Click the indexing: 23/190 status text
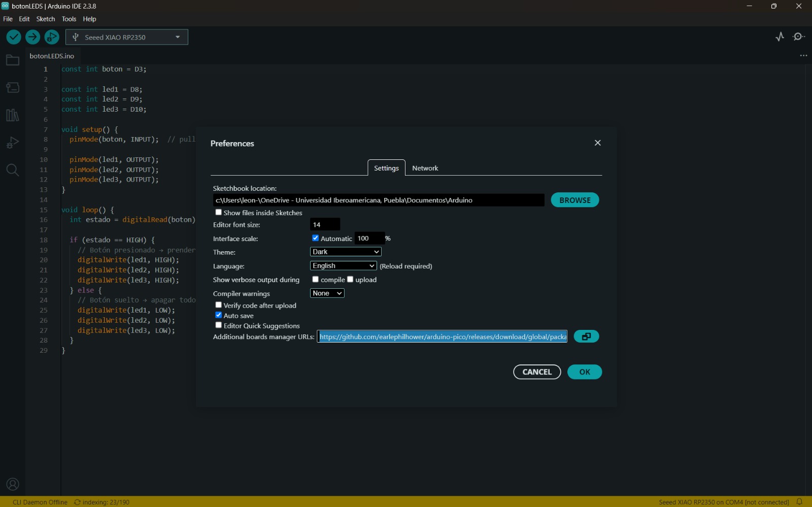This screenshot has height=507, width=812. point(106,502)
